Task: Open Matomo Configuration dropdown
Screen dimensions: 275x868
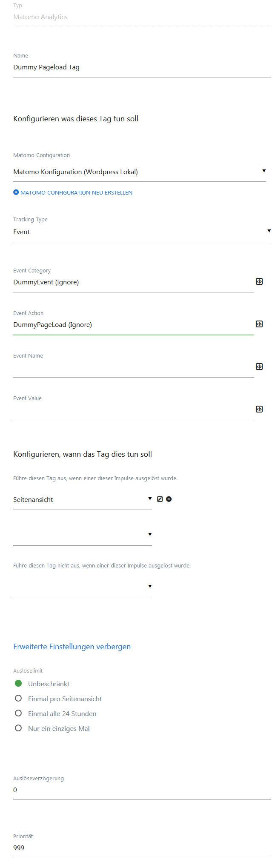Action: [140, 172]
